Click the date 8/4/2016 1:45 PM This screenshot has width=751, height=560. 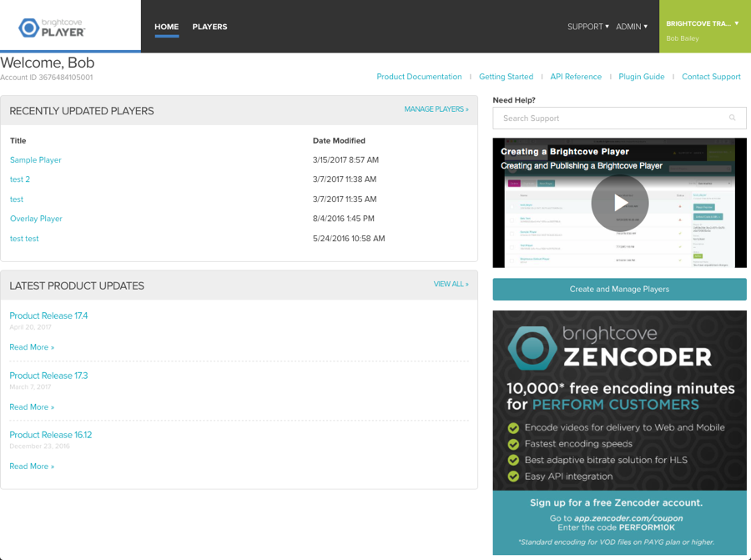coord(344,219)
